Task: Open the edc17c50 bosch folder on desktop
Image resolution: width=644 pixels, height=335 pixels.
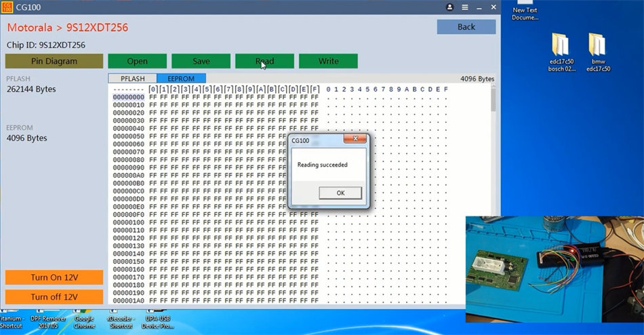Action: pyautogui.click(x=561, y=52)
